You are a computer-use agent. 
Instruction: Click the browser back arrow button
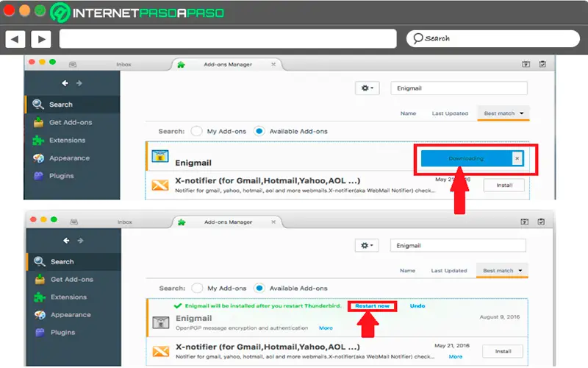click(x=15, y=39)
